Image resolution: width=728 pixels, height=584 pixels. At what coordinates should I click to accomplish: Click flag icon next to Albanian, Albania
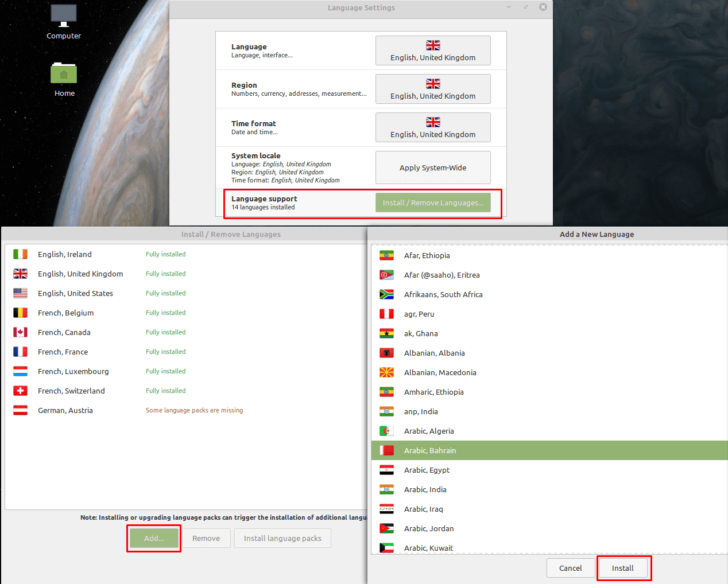[x=387, y=353]
